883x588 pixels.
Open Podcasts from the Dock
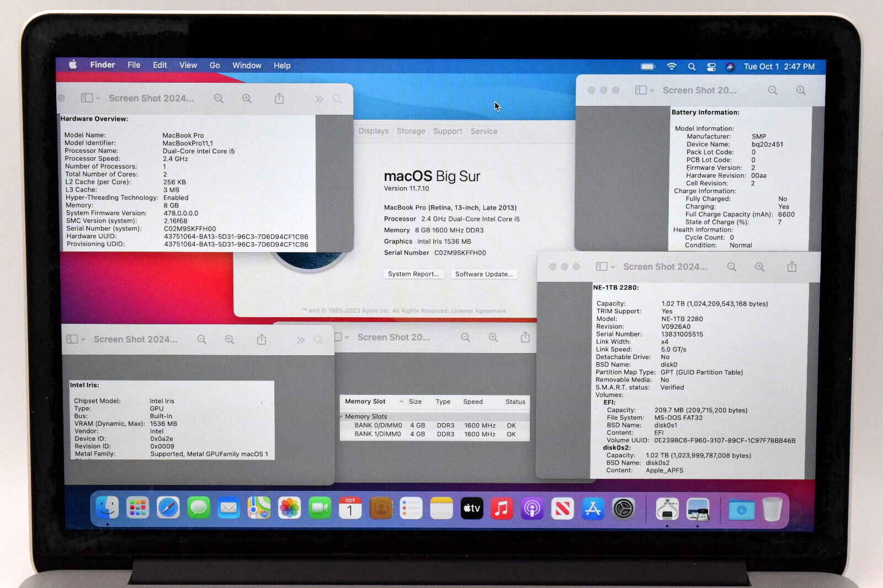(x=532, y=508)
